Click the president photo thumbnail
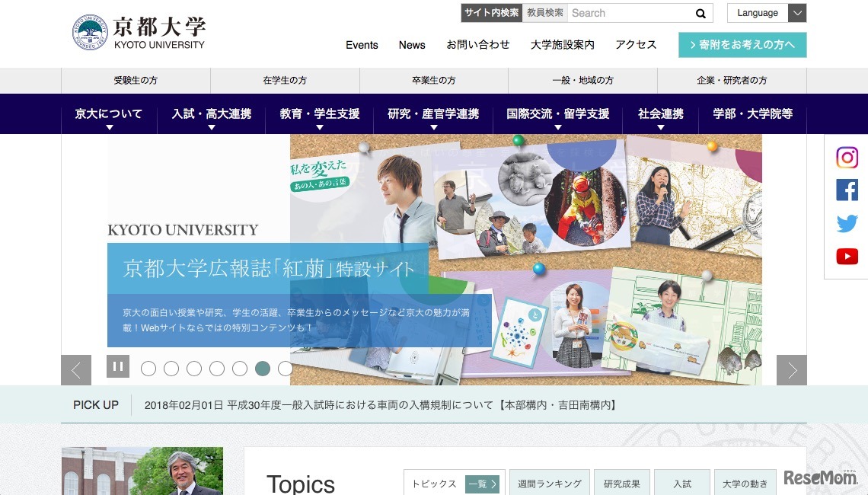The height and width of the screenshot is (495, 868). pos(142,471)
